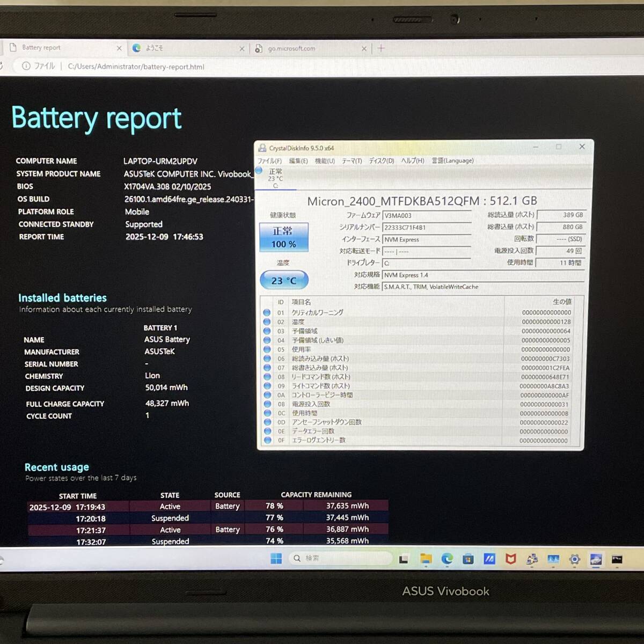Open a new browser tab
Image resolution: width=644 pixels, height=644 pixels.
(381, 48)
